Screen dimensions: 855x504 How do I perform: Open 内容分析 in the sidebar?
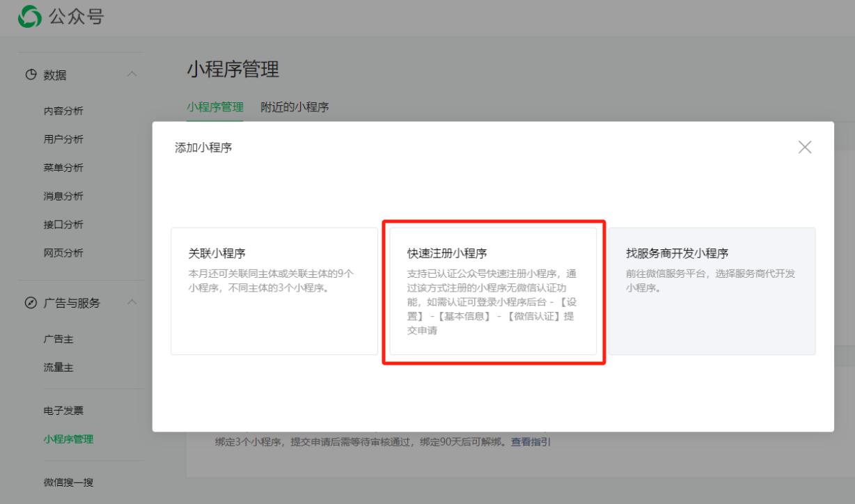tap(63, 111)
